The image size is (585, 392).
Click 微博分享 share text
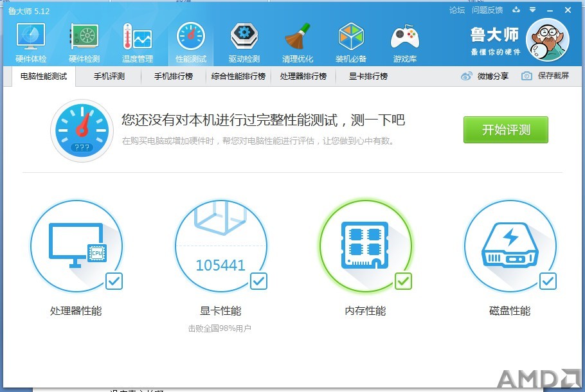pos(493,76)
